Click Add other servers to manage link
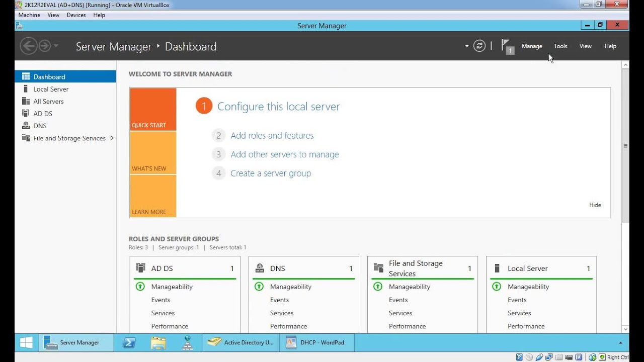 click(285, 154)
